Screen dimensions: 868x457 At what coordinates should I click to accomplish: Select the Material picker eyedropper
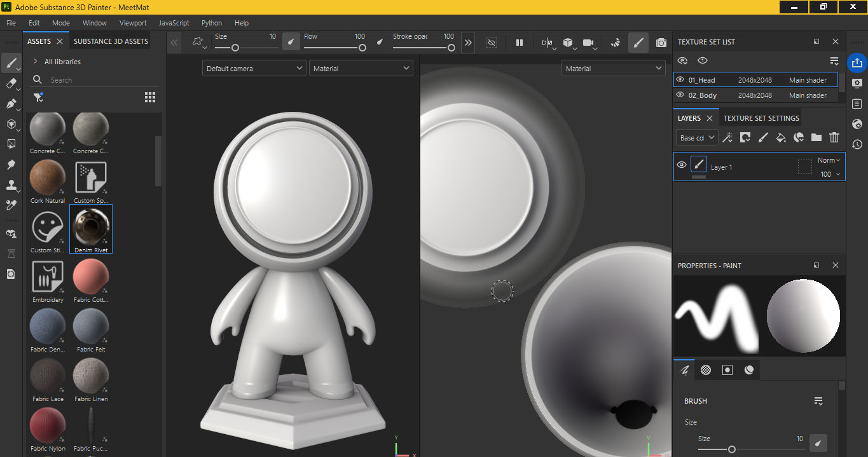(11, 205)
